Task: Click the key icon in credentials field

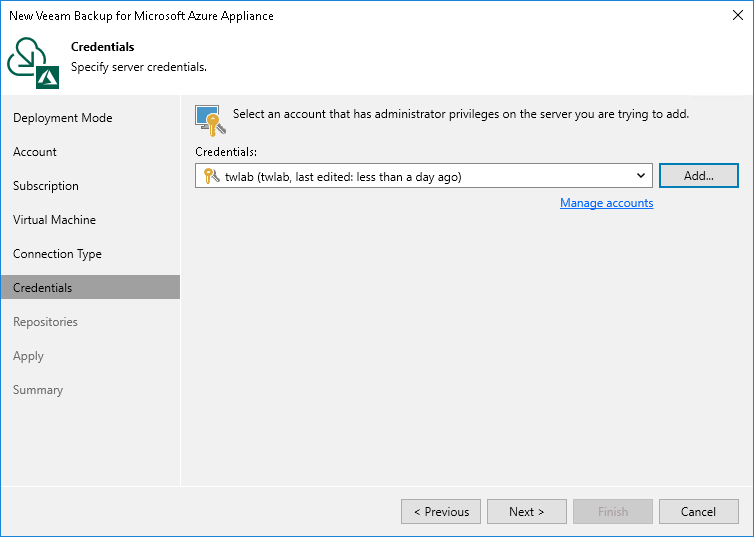Action: pyautogui.click(x=211, y=176)
